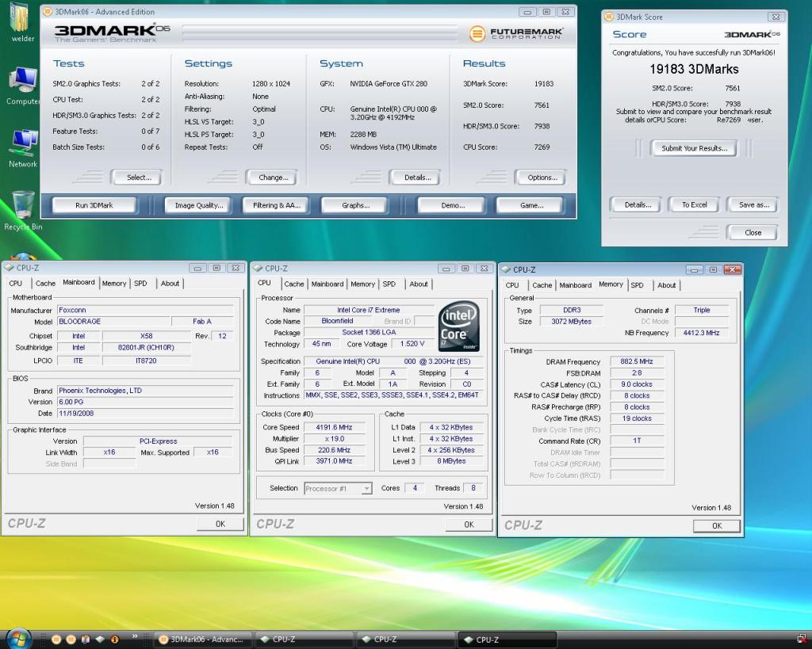Screen dimensions: 812x649
Task: Launch the Demo button
Action: (453, 205)
